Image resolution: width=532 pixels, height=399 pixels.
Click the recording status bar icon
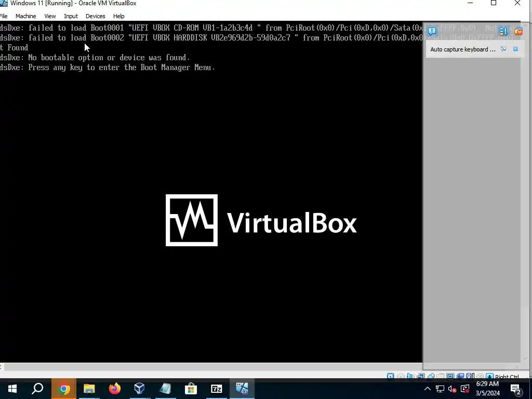[x=460, y=376]
